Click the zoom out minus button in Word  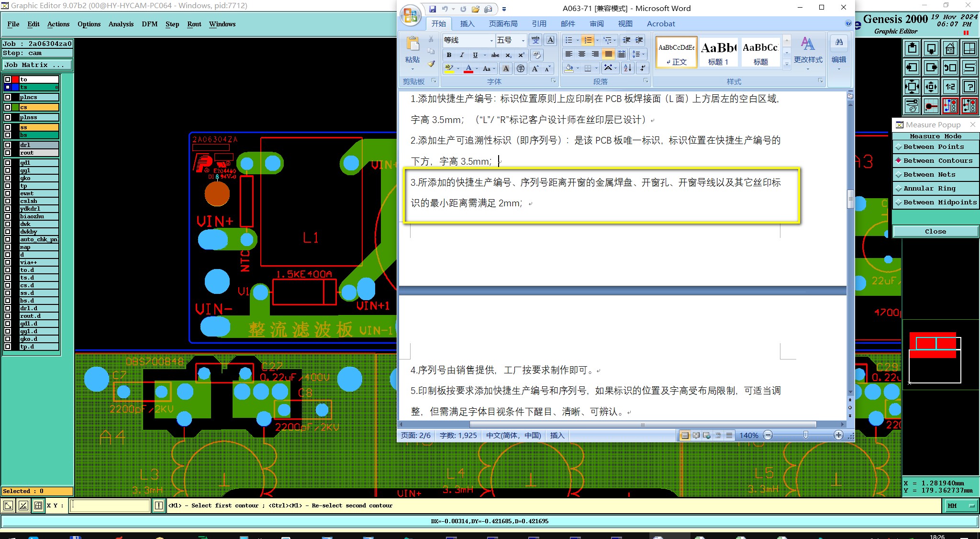coord(768,435)
